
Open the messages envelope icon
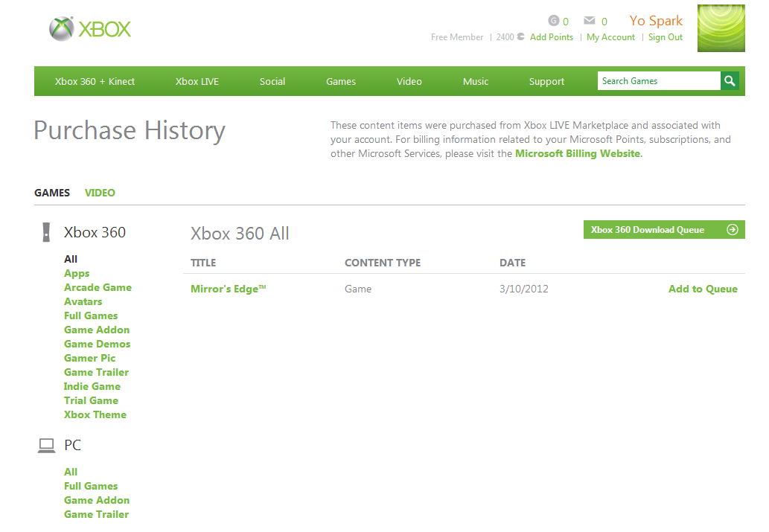[589, 21]
